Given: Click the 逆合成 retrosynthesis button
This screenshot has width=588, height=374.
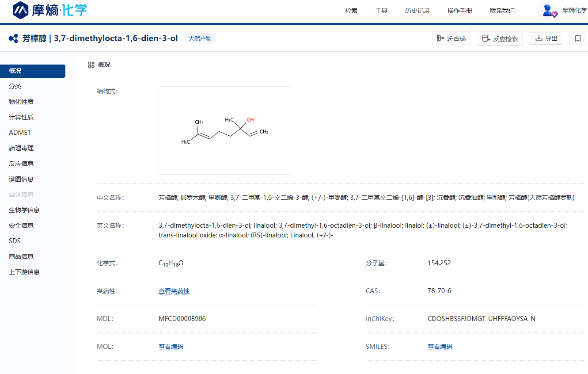Looking at the screenshot, I should [x=451, y=38].
